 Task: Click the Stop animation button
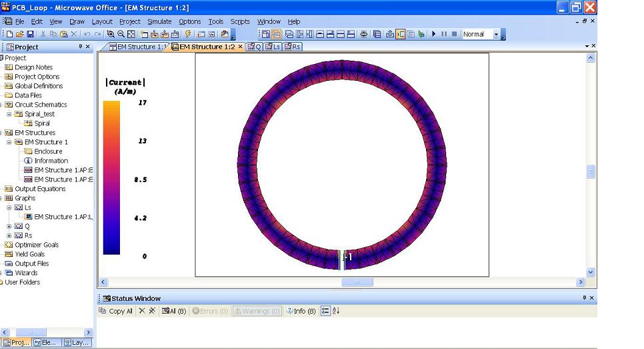pyautogui.click(x=454, y=34)
